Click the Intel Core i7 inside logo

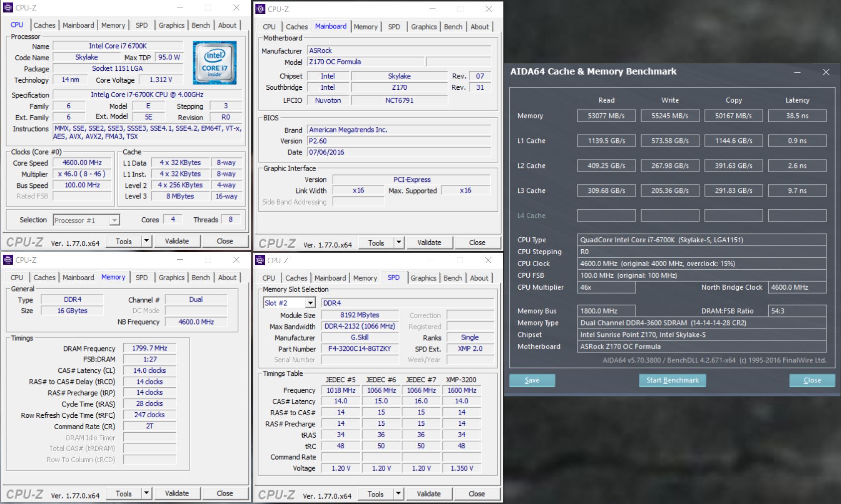coord(214,63)
